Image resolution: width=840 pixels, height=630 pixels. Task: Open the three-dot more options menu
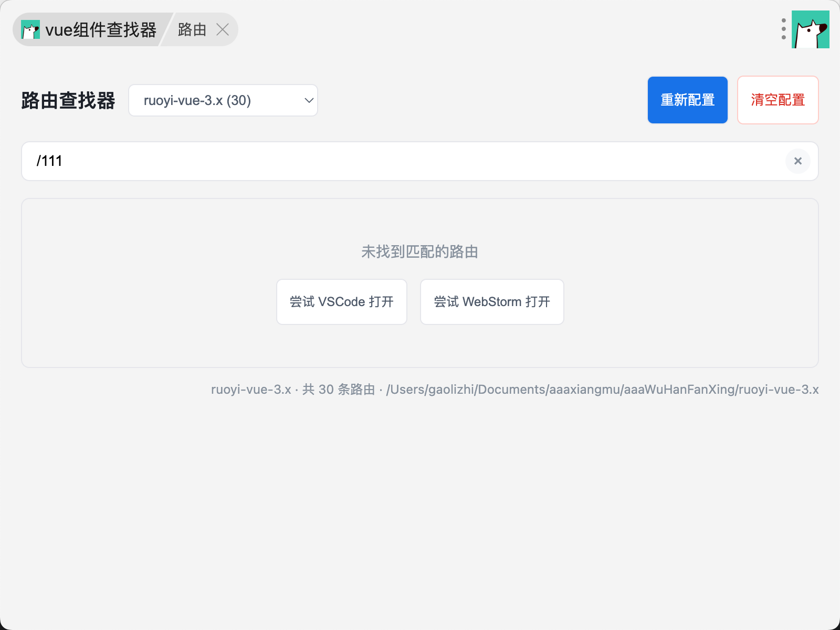click(x=783, y=29)
